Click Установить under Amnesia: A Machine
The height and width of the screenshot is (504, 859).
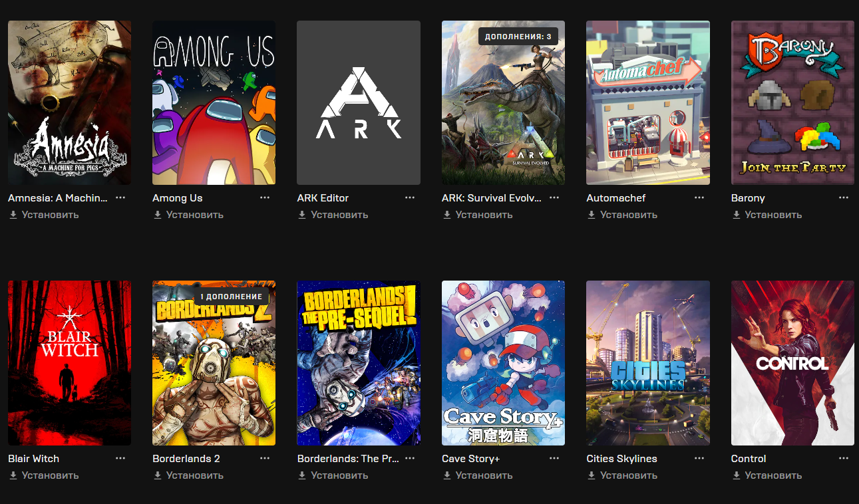(44, 215)
